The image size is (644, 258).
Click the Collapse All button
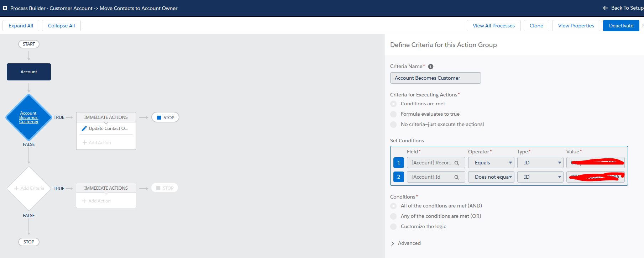[61, 26]
